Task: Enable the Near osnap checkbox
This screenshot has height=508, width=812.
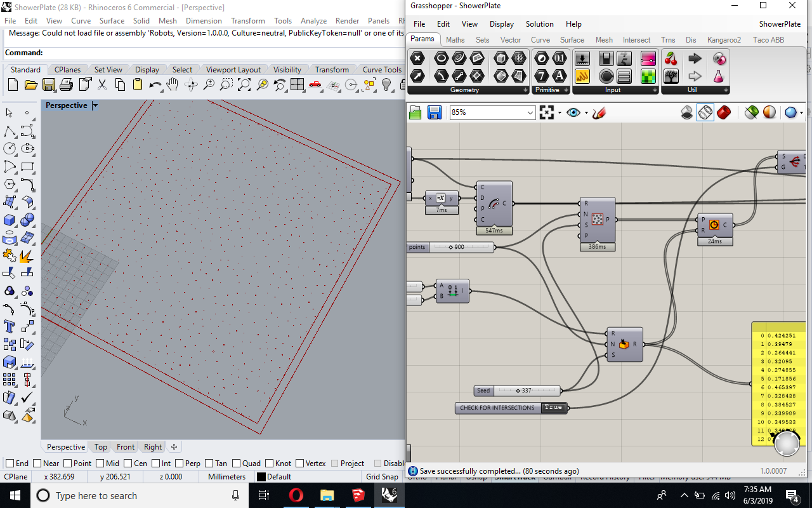Action: coord(37,464)
